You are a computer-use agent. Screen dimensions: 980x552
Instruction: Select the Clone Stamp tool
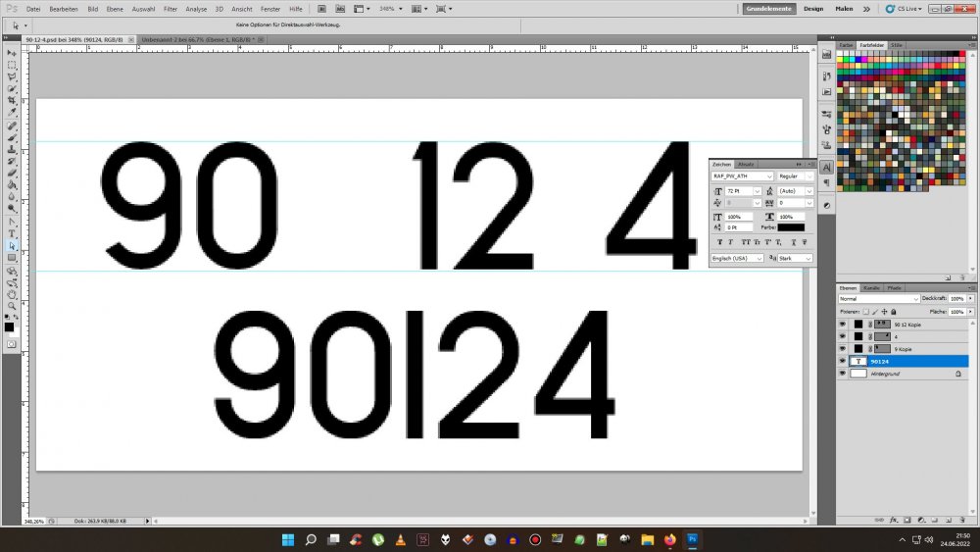coord(12,150)
